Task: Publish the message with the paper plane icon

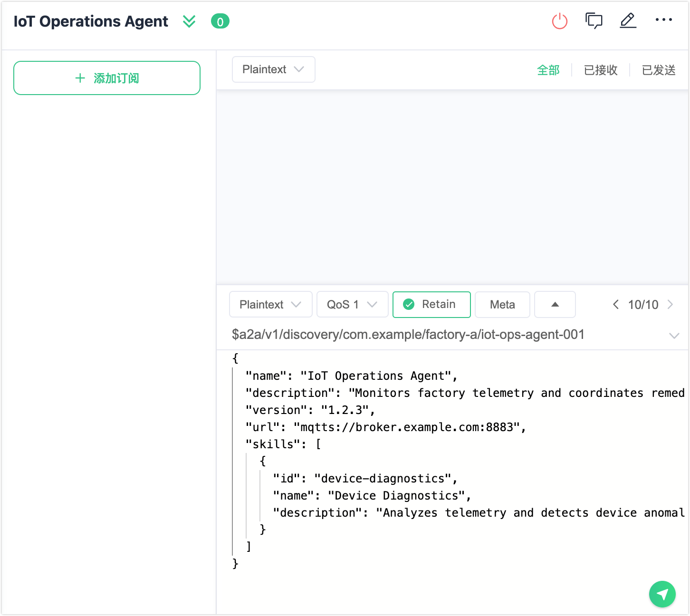Action: click(x=662, y=594)
